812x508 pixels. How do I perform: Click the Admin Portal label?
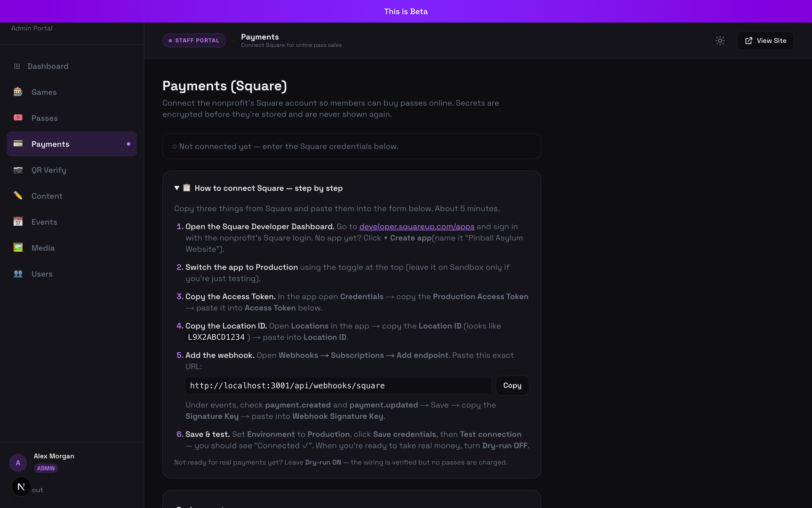[x=32, y=28]
